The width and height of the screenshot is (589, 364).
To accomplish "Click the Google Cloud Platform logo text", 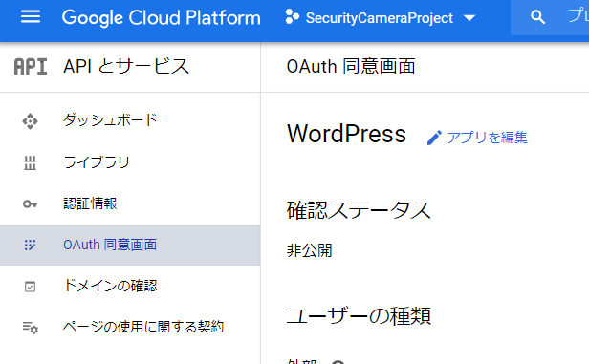I will point(162,17).
